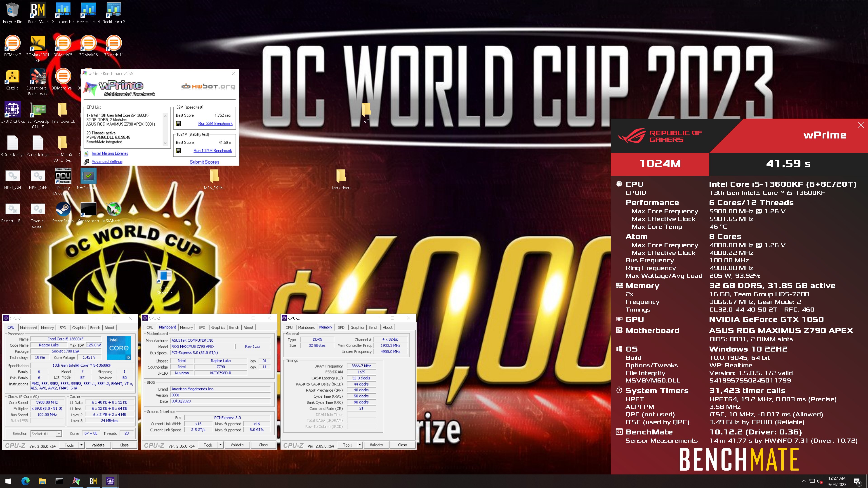Expand Tools dropdown arrow in middle CPU-Z window
This screenshot has height=488, width=868.
click(220, 445)
